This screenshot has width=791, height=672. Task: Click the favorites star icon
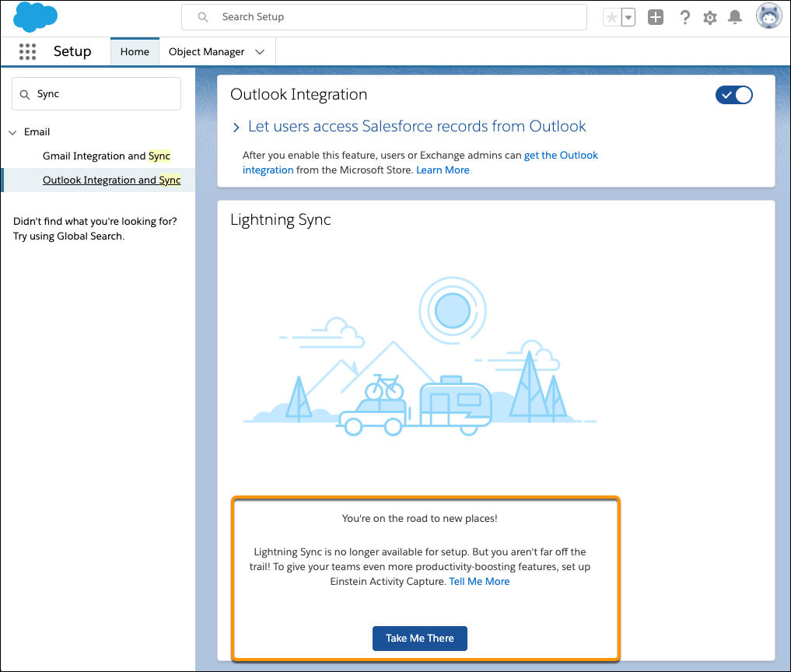click(x=612, y=18)
